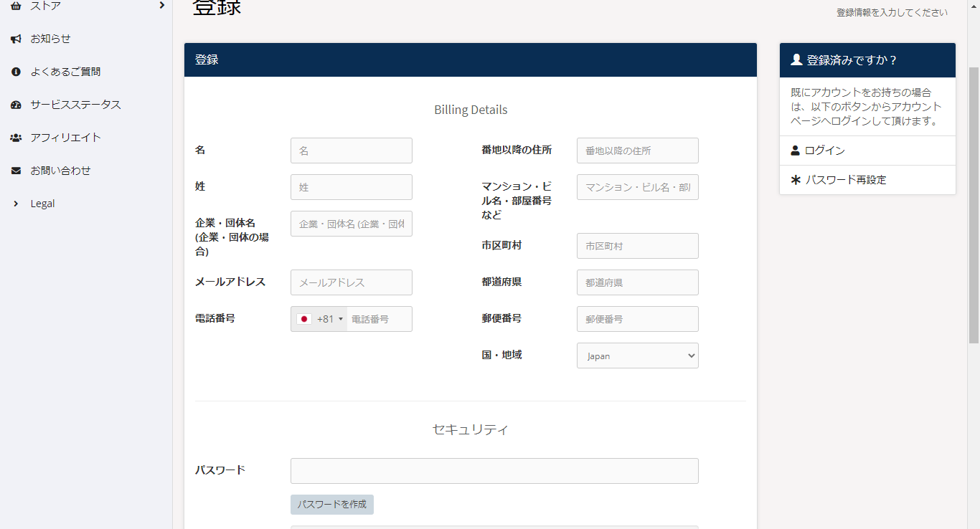
Task: Click the 市区町村 field label
Action: (501, 245)
